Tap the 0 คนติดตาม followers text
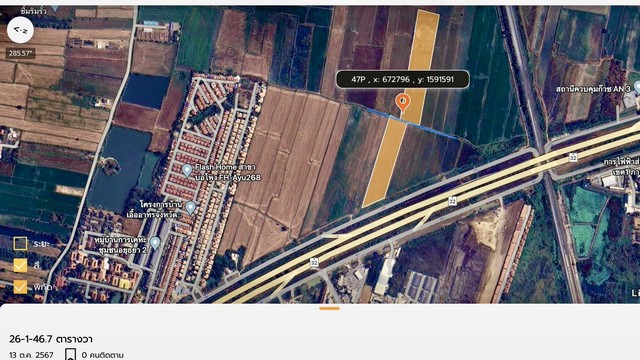This screenshot has height=360, width=640. point(102,355)
